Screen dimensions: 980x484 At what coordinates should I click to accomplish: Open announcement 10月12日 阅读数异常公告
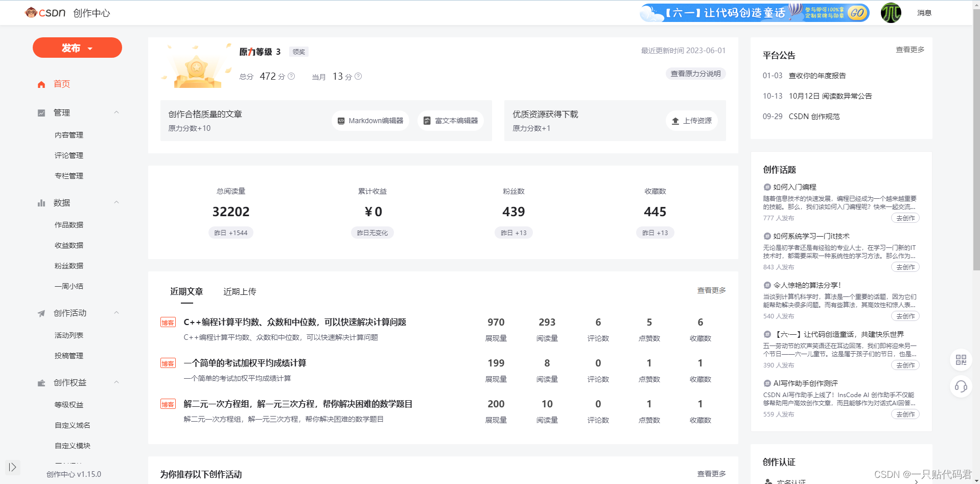830,96
